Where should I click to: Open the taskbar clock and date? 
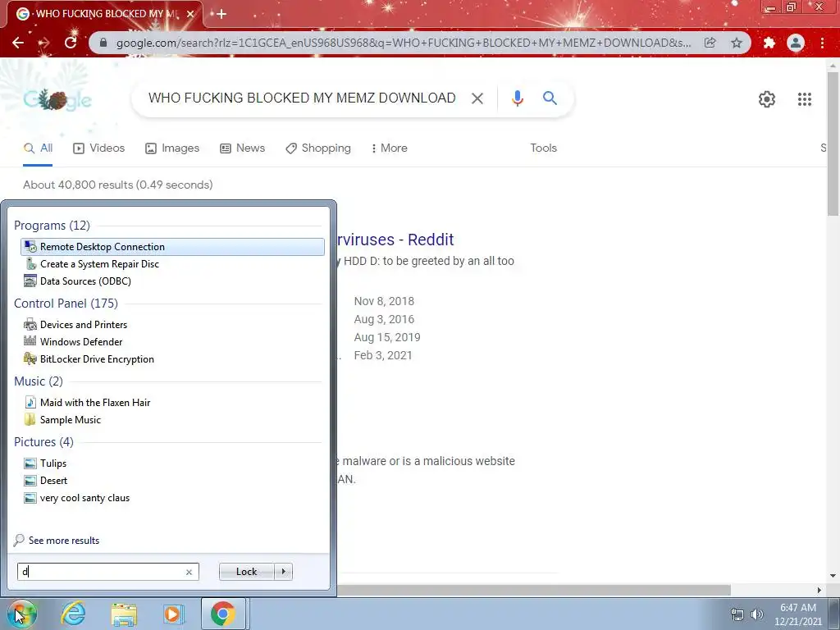click(797, 614)
